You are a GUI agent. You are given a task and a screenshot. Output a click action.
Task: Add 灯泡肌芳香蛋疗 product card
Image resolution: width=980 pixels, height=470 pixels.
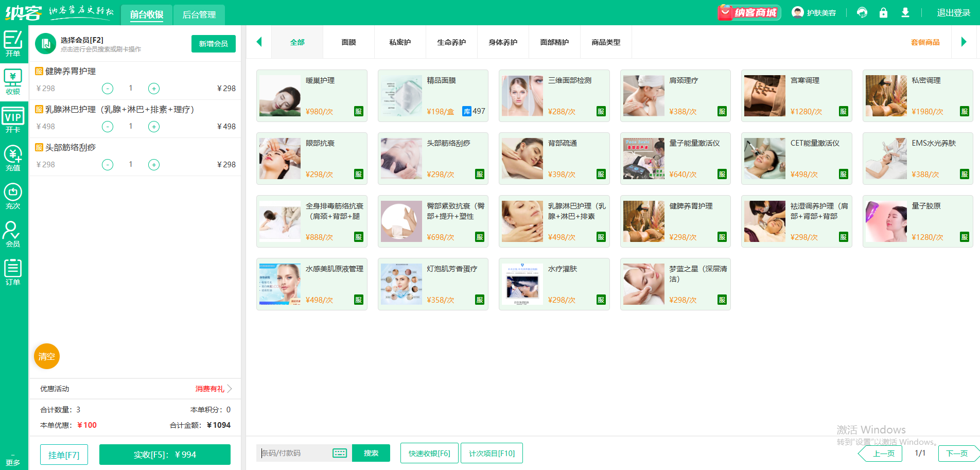(433, 284)
